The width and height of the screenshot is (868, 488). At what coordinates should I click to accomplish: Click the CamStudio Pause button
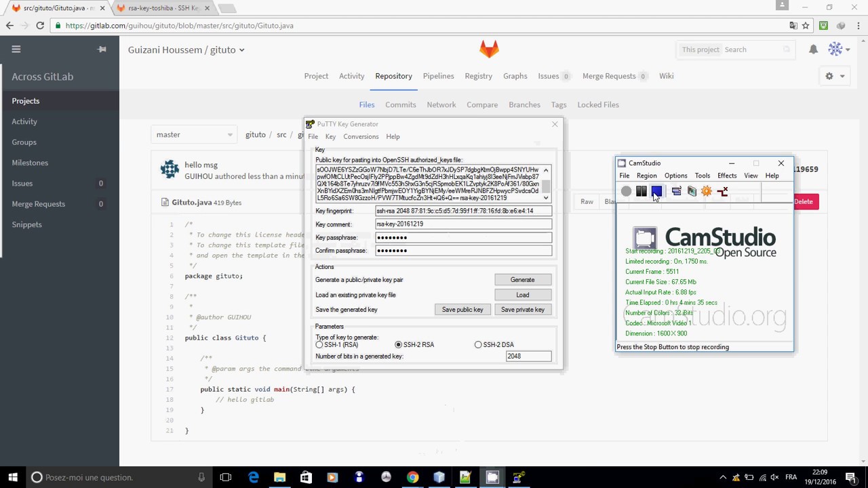tap(641, 192)
